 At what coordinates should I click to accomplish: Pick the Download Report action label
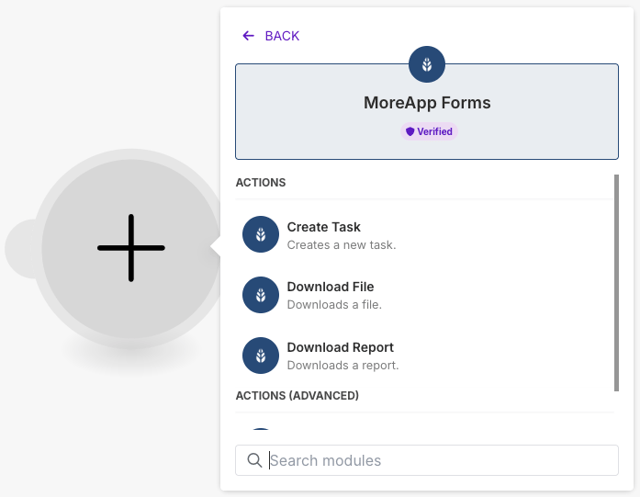(340, 347)
